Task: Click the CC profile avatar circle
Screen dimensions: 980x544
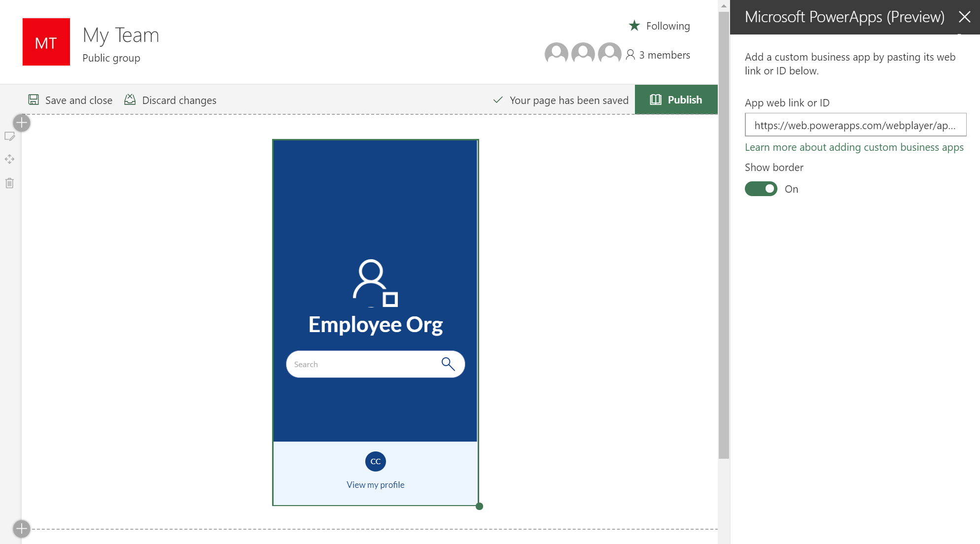Action: [376, 461]
